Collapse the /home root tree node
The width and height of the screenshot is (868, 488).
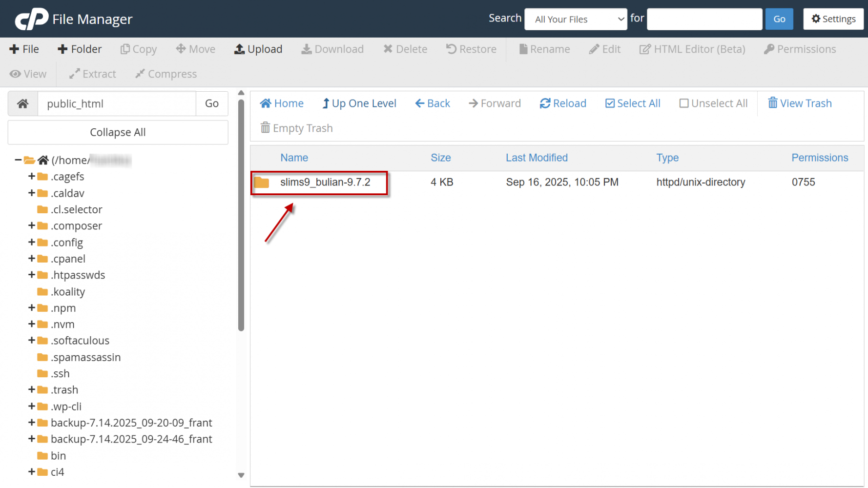pyautogui.click(x=18, y=160)
